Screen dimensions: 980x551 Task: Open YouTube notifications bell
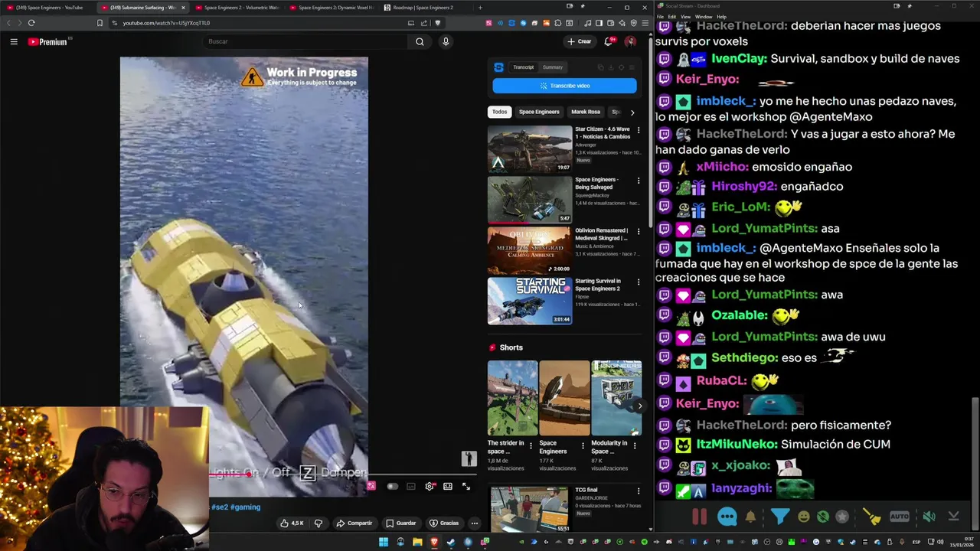pos(609,41)
